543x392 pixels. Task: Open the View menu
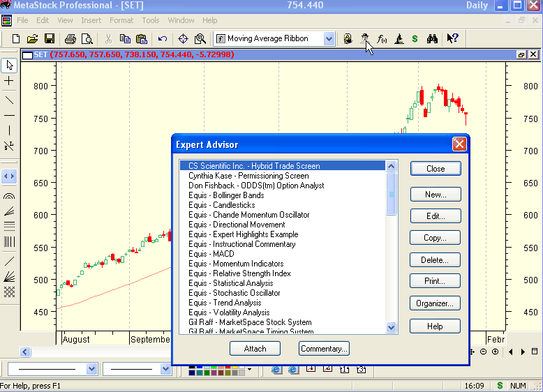point(65,20)
